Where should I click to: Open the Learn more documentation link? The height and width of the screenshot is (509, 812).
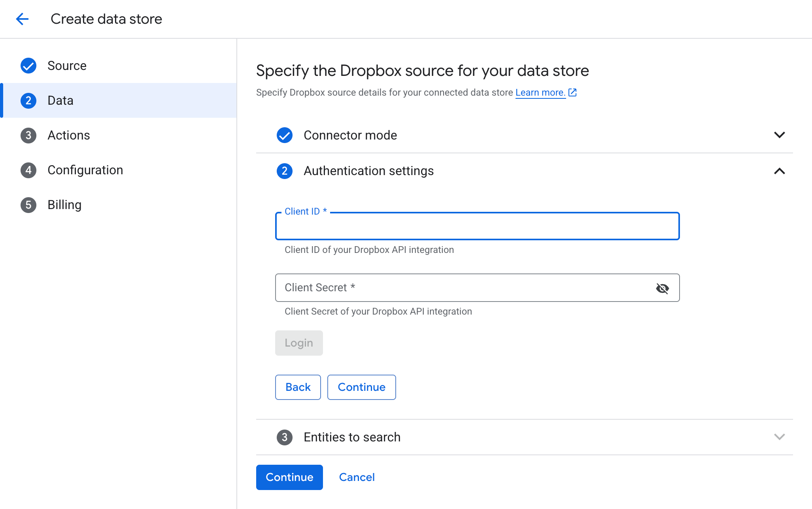click(540, 92)
